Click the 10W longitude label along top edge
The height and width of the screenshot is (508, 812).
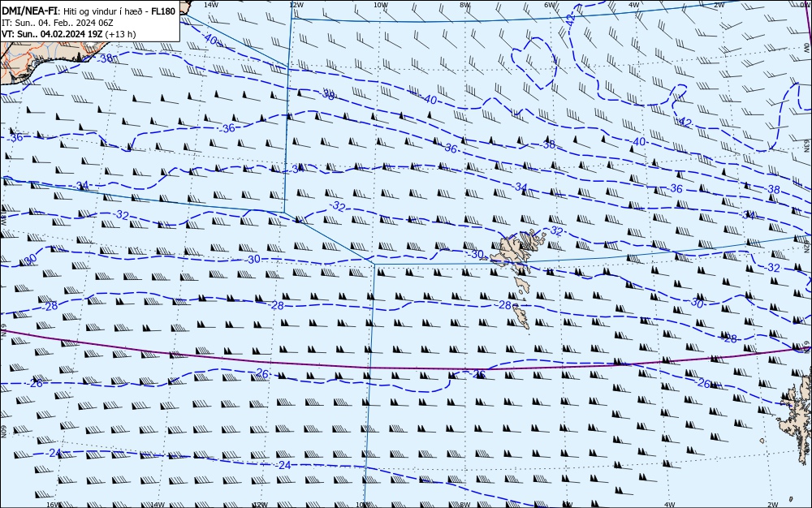point(381,5)
